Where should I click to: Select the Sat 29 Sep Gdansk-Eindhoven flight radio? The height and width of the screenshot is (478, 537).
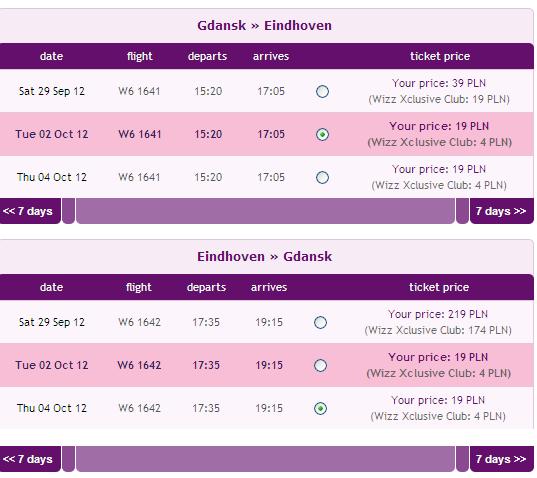tap(322, 91)
